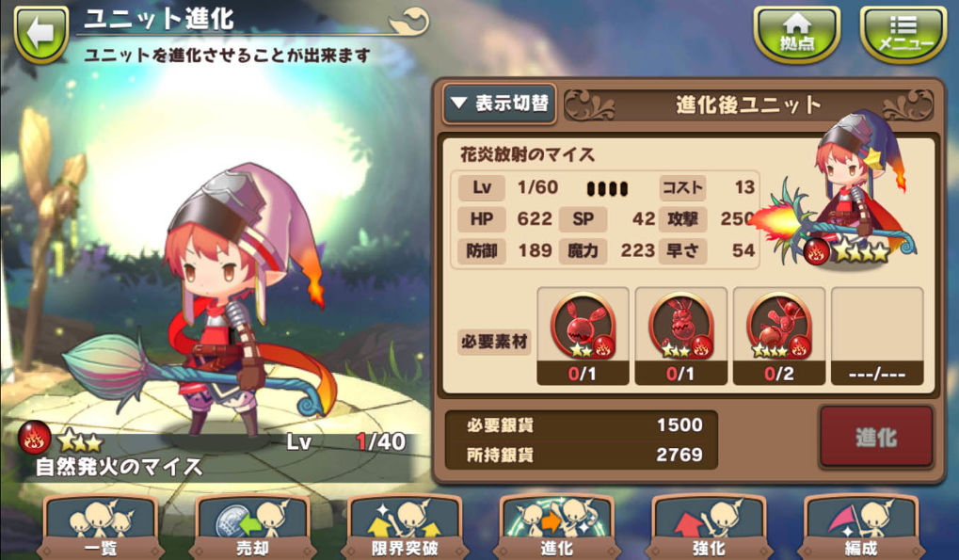This screenshot has height=560, width=959.
Task: Tap the evolved unit's fire element badge
Action: [x=816, y=250]
